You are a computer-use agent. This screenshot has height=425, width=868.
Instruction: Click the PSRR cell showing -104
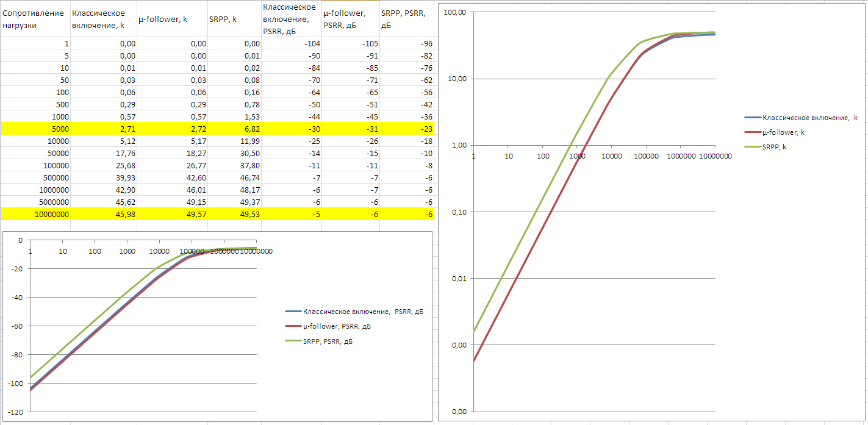pos(292,43)
